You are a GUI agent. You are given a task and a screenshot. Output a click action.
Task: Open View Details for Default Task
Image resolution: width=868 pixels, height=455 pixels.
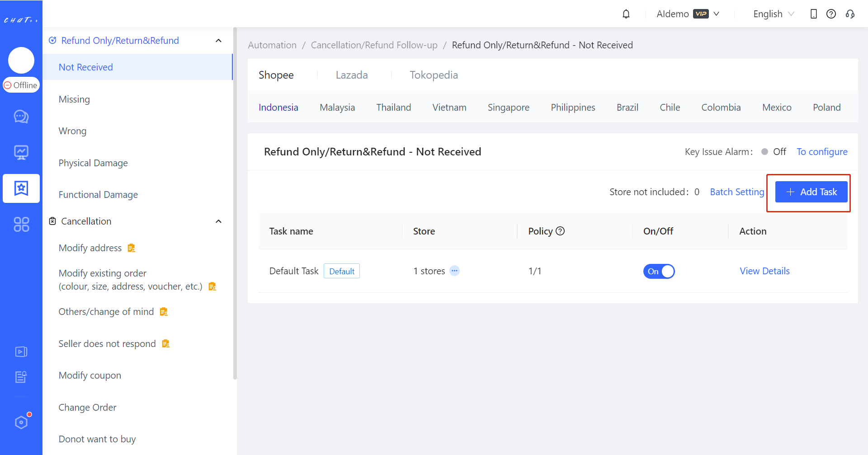(x=764, y=271)
